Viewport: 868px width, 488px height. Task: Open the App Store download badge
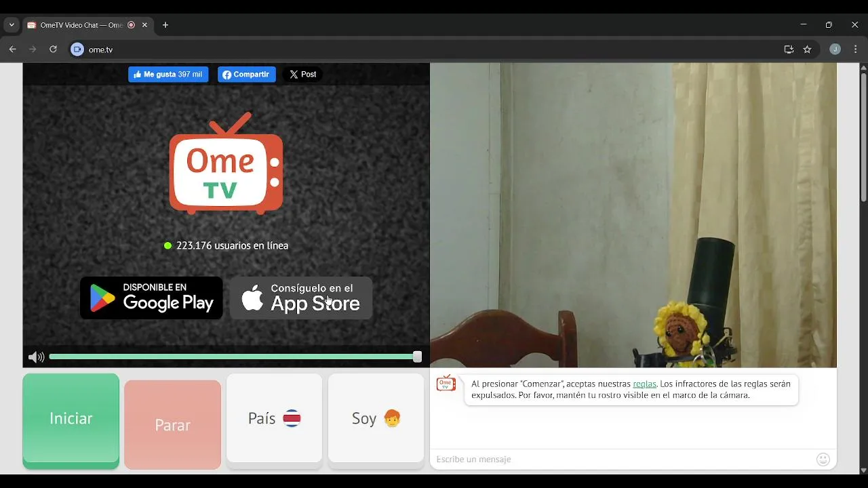tap(301, 298)
